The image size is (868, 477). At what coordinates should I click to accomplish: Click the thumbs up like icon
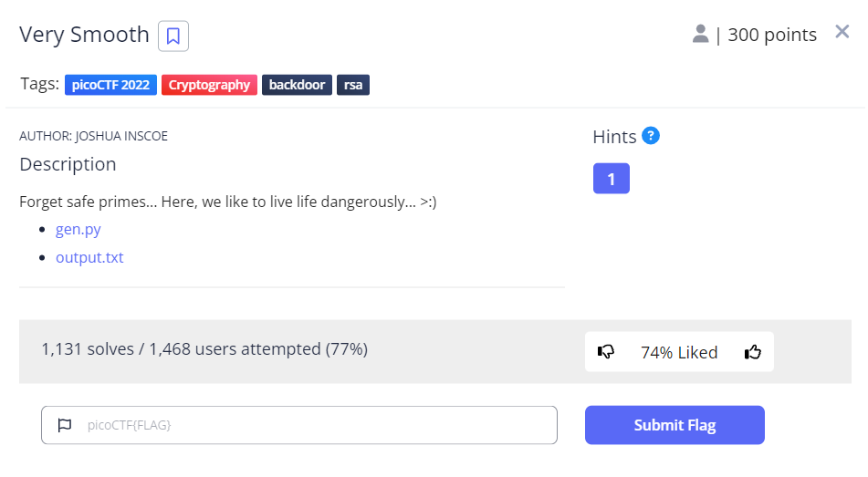click(752, 352)
